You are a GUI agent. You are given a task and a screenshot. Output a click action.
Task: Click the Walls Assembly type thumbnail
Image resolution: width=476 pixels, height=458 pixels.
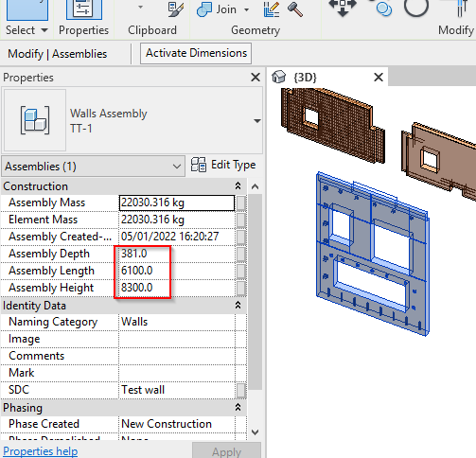click(x=35, y=120)
